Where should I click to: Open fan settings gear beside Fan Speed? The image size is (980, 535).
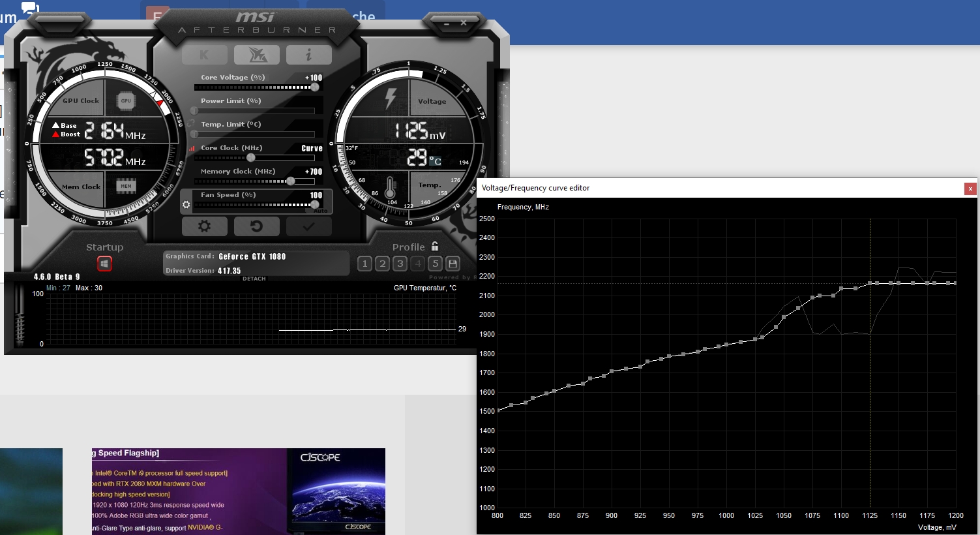click(186, 205)
